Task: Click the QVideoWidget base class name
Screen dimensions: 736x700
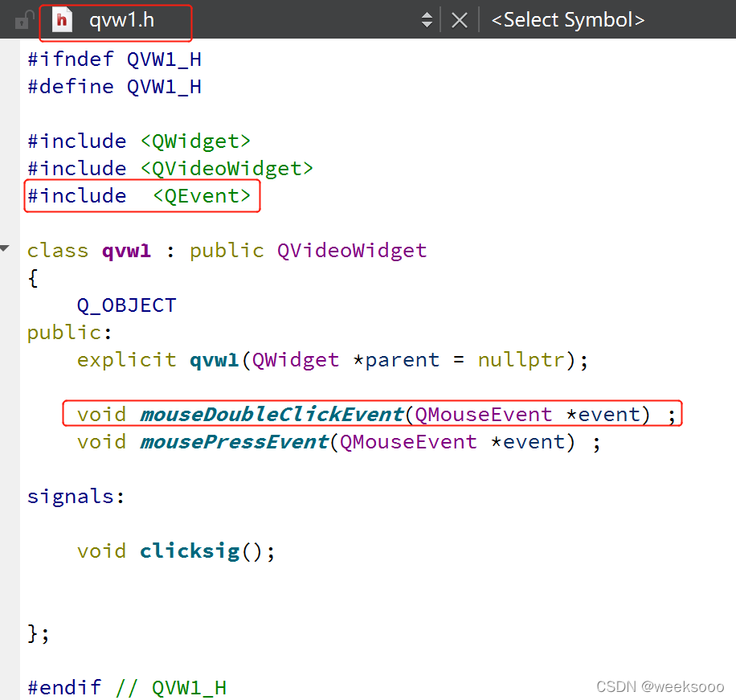Action: (352, 251)
